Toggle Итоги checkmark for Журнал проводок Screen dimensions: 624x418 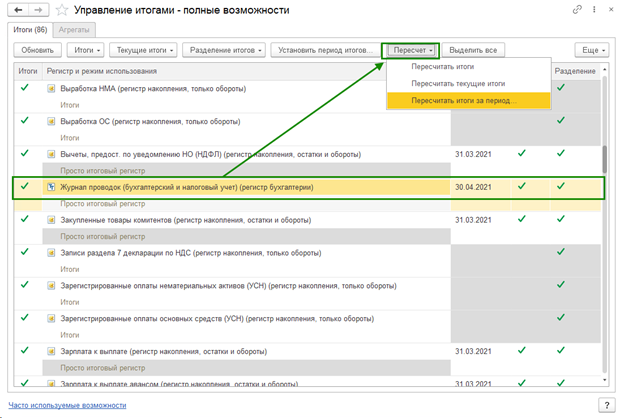pos(25,186)
